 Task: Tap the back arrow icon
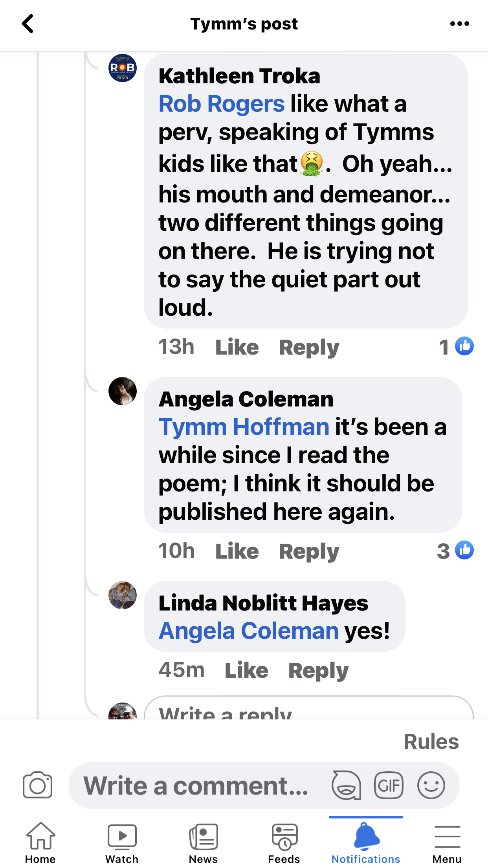(28, 24)
